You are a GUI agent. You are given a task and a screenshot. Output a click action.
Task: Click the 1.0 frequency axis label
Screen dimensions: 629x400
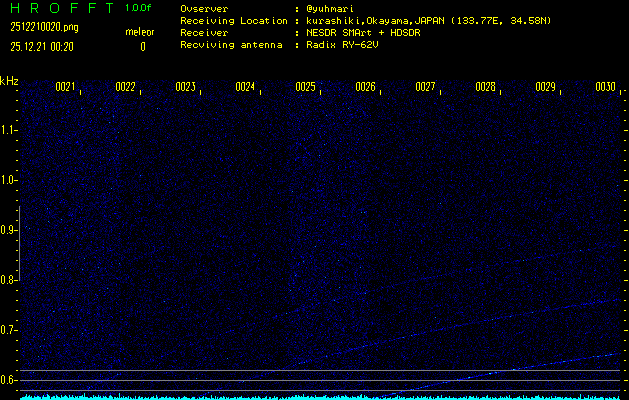coord(9,180)
